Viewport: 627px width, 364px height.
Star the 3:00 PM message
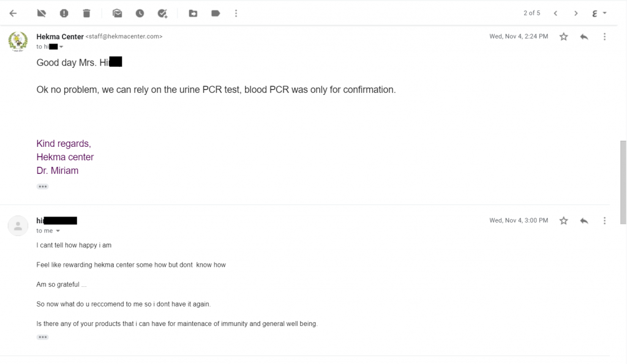click(563, 220)
